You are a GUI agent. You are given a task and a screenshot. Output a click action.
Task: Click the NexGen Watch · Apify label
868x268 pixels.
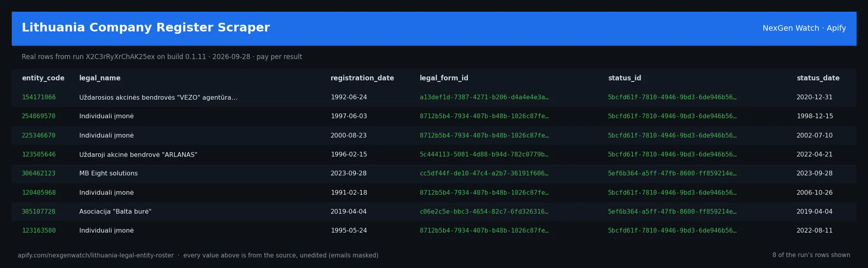click(804, 28)
